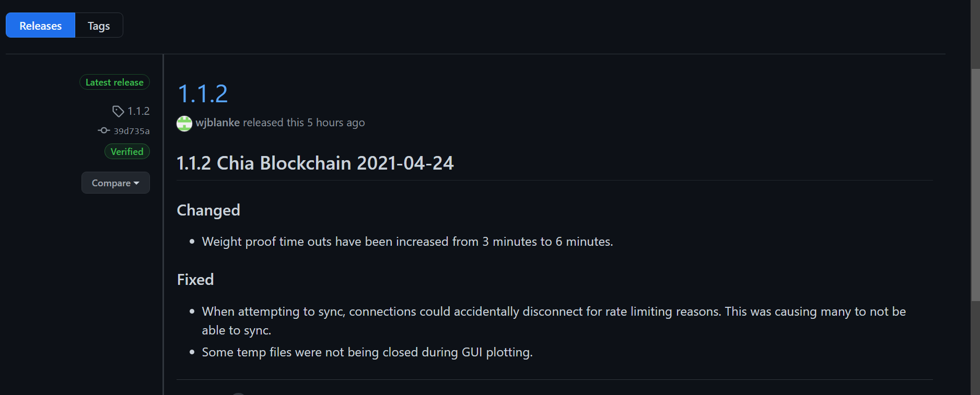Click the Changed section heading
Image resolution: width=980 pixels, height=395 pixels.
pyautogui.click(x=208, y=210)
